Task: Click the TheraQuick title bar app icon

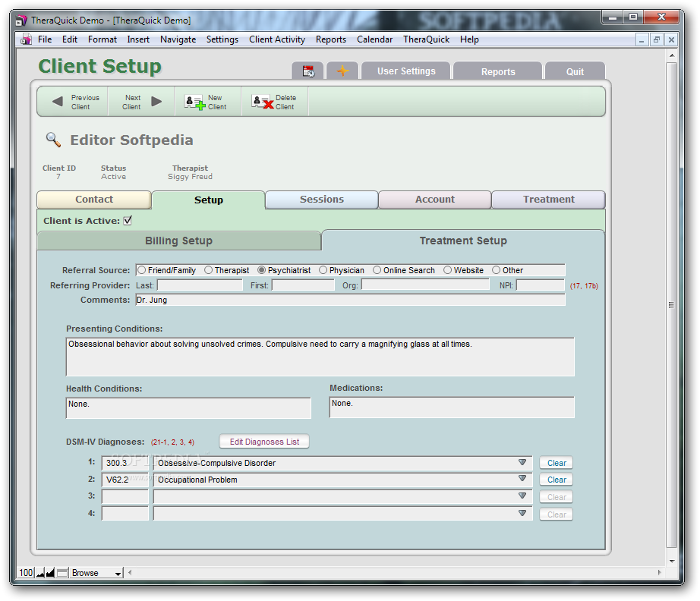Action: (x=21, y=20)
